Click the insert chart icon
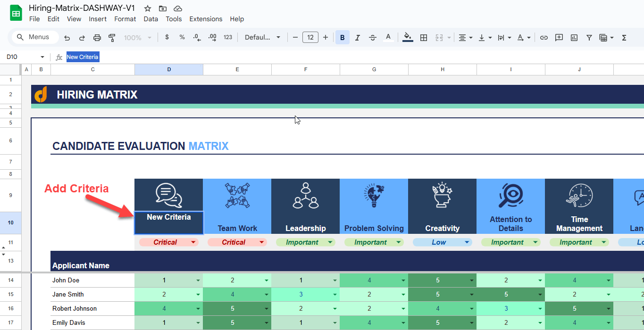 pos(574,38)
